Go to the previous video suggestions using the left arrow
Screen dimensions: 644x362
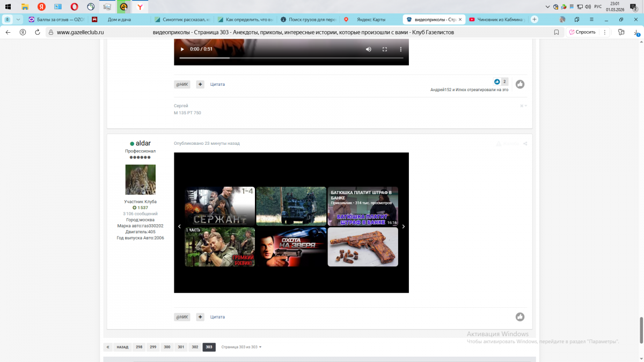tap(179, 227)
